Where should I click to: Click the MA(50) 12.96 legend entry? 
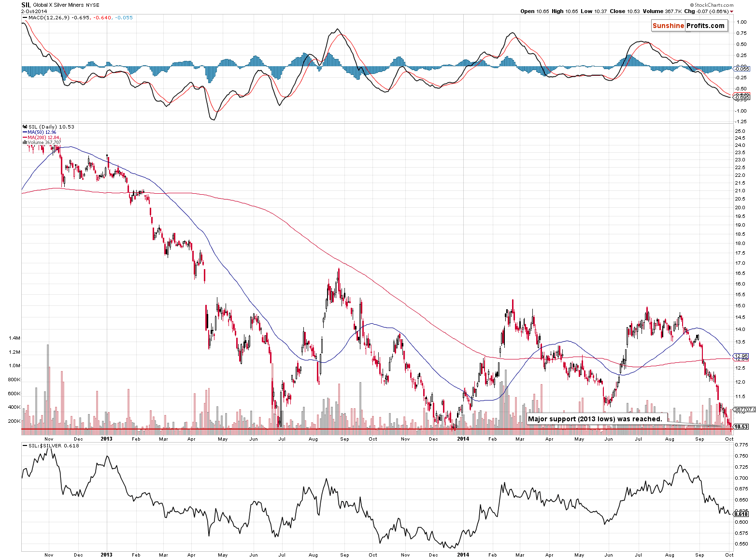point(39,132)
